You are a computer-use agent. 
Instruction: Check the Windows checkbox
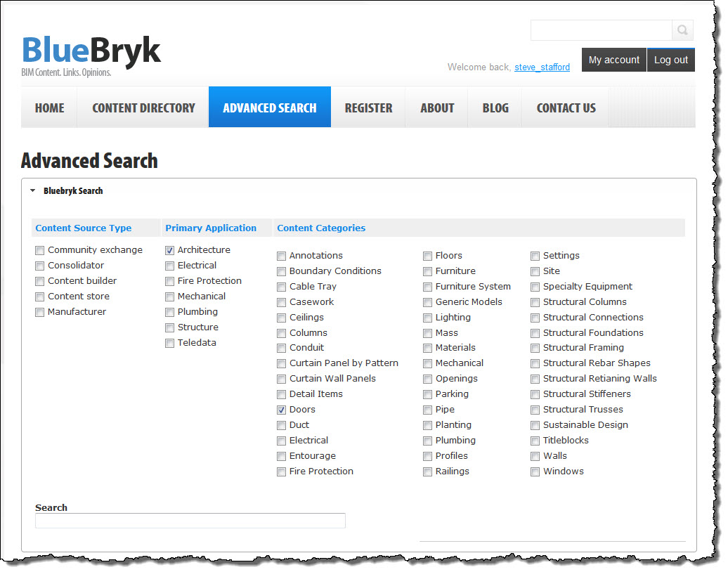[x=535, y=472]
